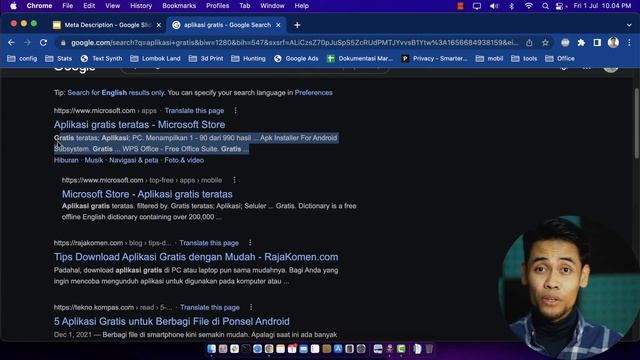The height and width of the screenshot is (360, 640).
Task: Open Control Center in the menu bar
Action: [560, 6]
